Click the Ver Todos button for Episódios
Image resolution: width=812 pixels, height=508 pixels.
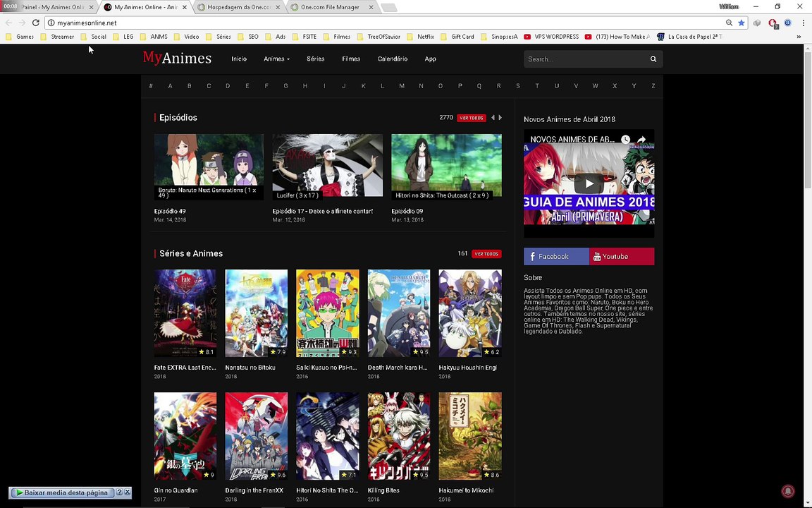click(x=472, y=118)
